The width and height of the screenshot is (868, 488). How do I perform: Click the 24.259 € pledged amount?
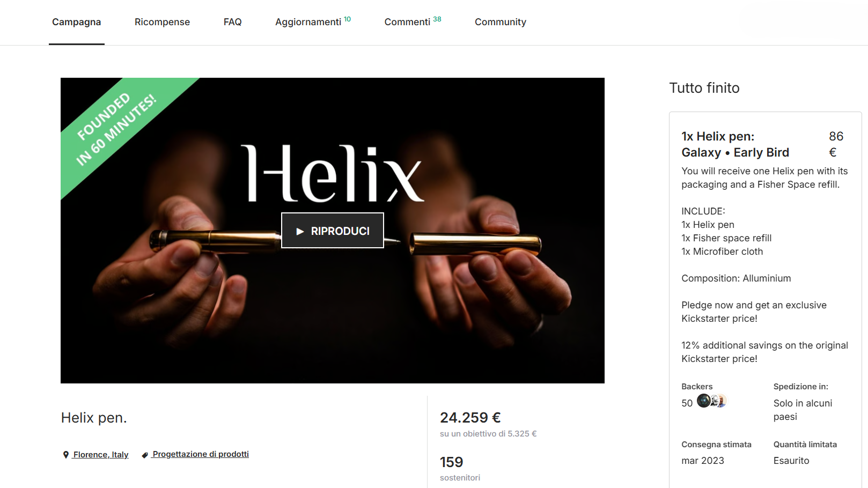click(x=470, y=418)
